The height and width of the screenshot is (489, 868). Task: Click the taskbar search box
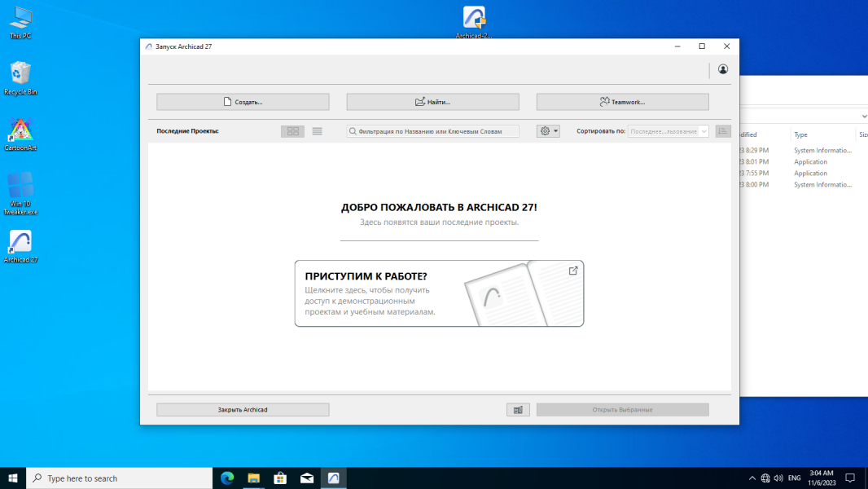click(x=119, y=478)
